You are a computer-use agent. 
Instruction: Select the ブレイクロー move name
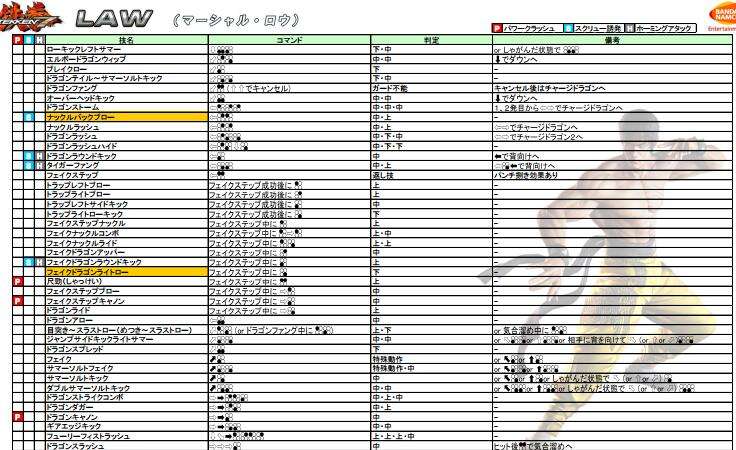click(x=67, y=69)
